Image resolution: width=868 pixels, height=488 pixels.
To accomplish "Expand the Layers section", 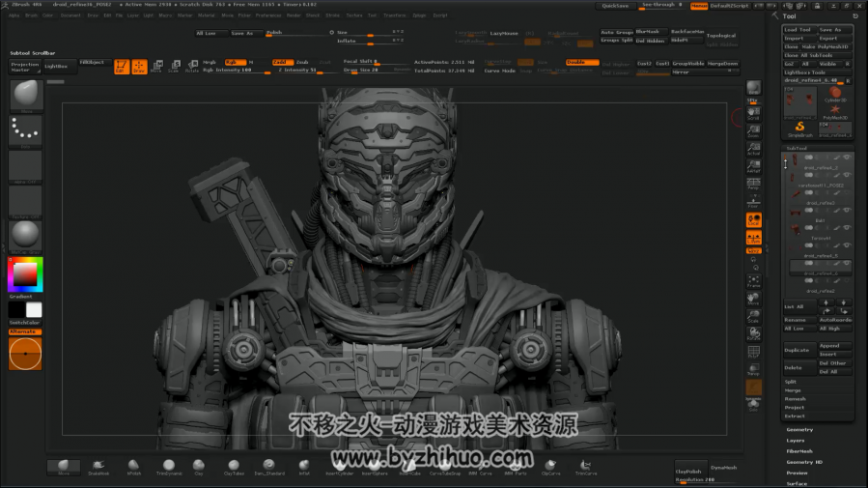I will [x=796, y=441].
